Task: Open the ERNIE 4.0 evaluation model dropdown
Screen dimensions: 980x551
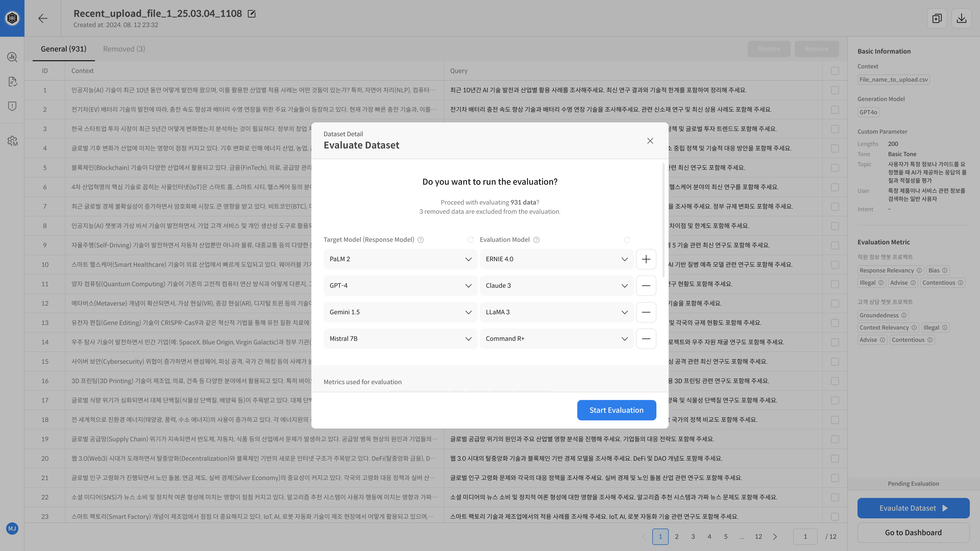Action: click(557, 259)
